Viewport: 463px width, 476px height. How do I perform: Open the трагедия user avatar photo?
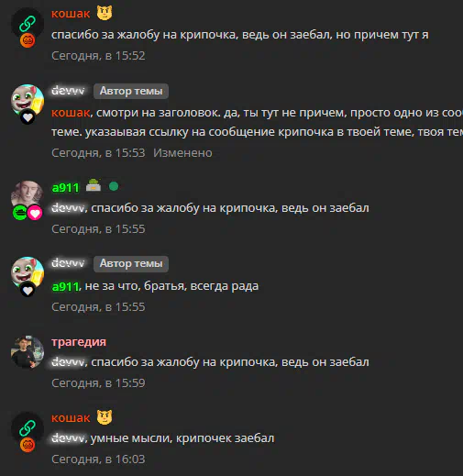click(x=28, y=352)
